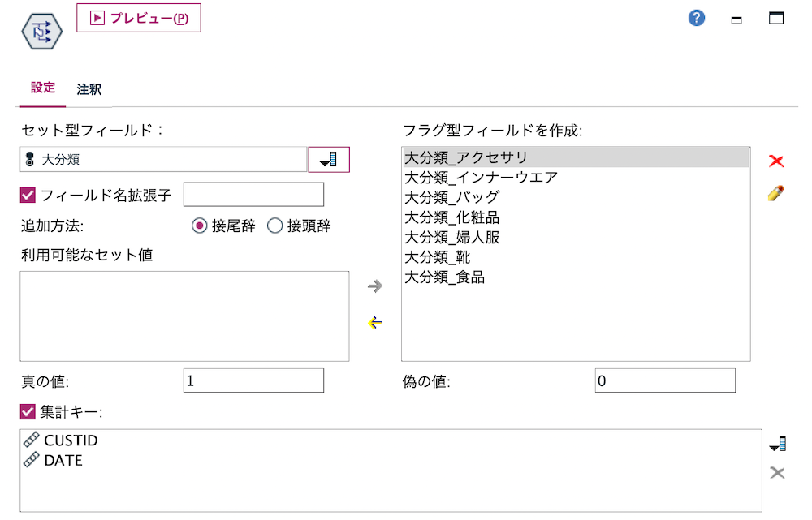Click the 真の値 input field

[253, 380]
